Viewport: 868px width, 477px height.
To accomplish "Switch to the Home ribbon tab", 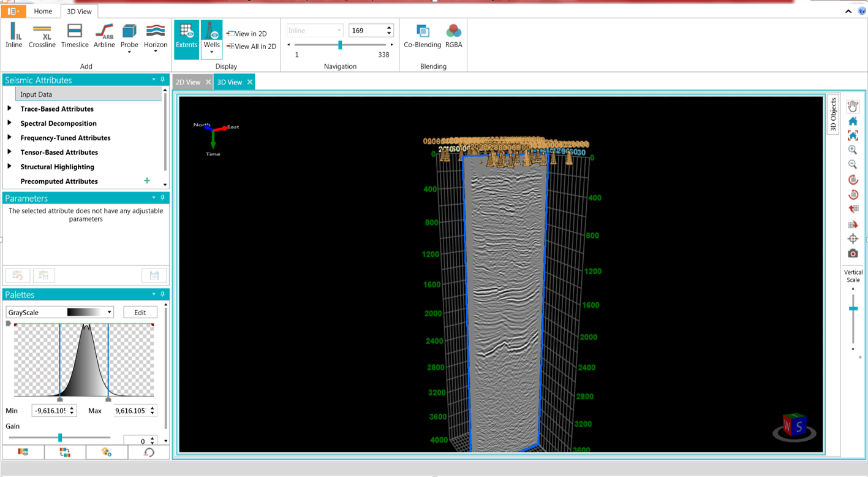I will point(43,11).
